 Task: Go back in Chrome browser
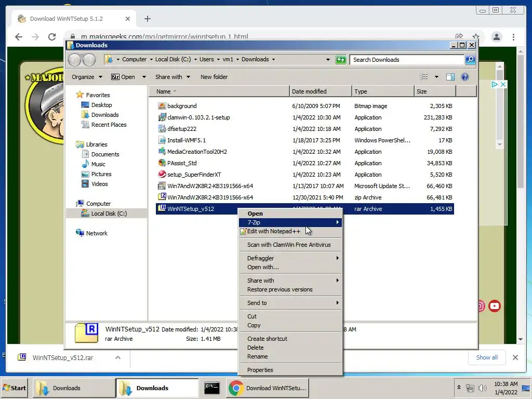[x=19, y=37]
